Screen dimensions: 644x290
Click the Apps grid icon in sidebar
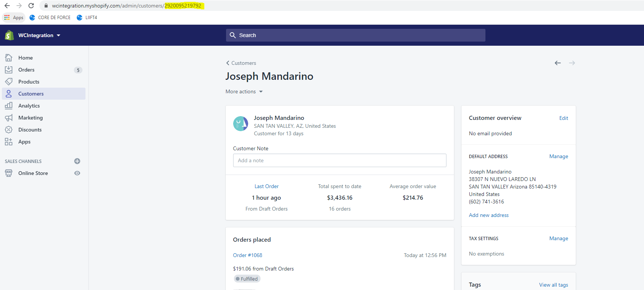(9, 142)
